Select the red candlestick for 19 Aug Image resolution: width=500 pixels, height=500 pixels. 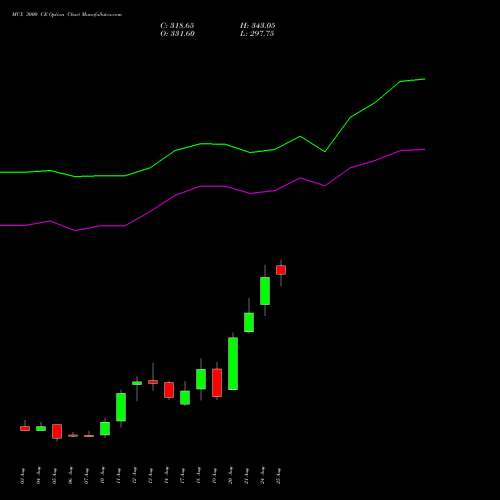point(217,383)
